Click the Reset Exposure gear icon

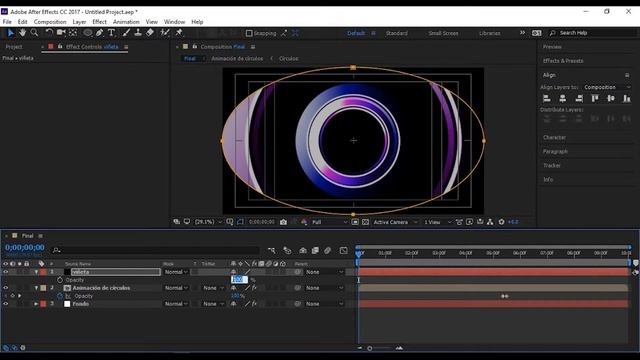coord(501,222)
